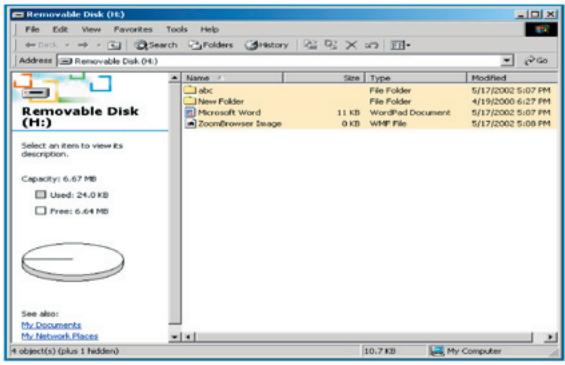Click the title bar drive icon
Screen dimensions: 565x365
click(x=18, y=14)
